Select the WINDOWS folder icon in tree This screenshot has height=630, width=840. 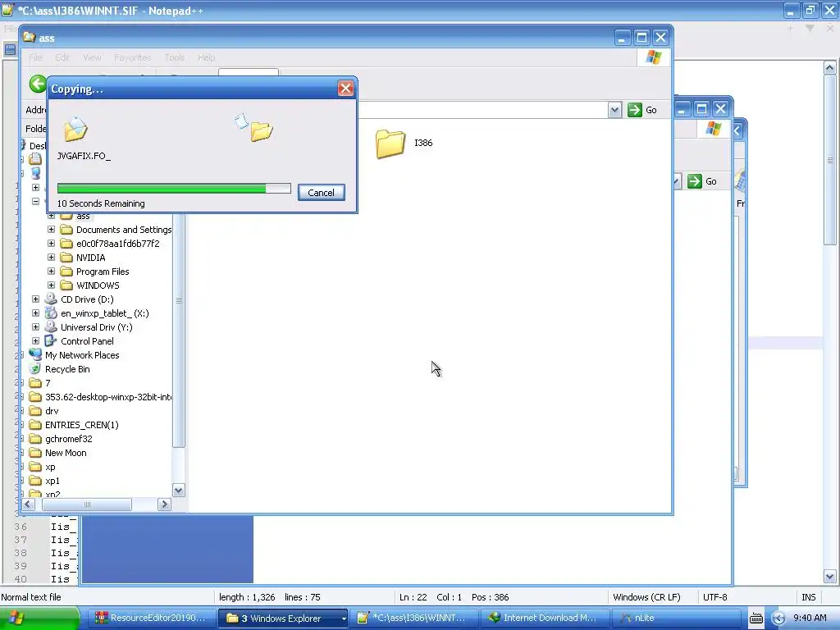[66, 285]
